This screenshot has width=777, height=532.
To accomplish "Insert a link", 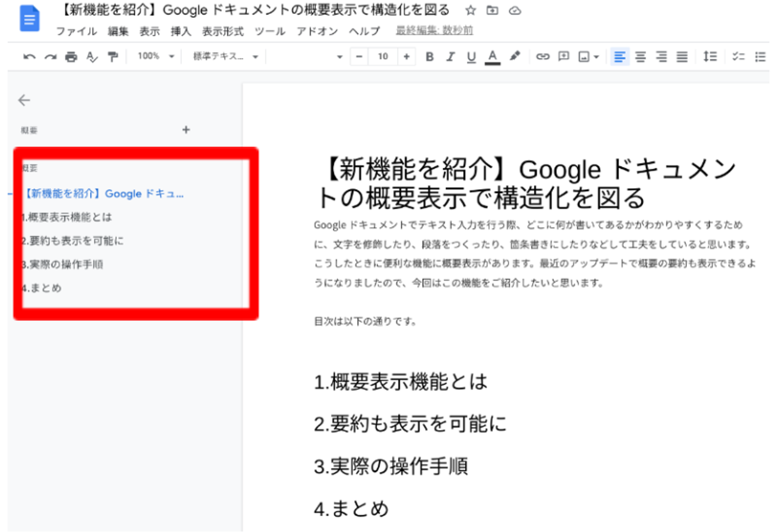I will point(543,56).
